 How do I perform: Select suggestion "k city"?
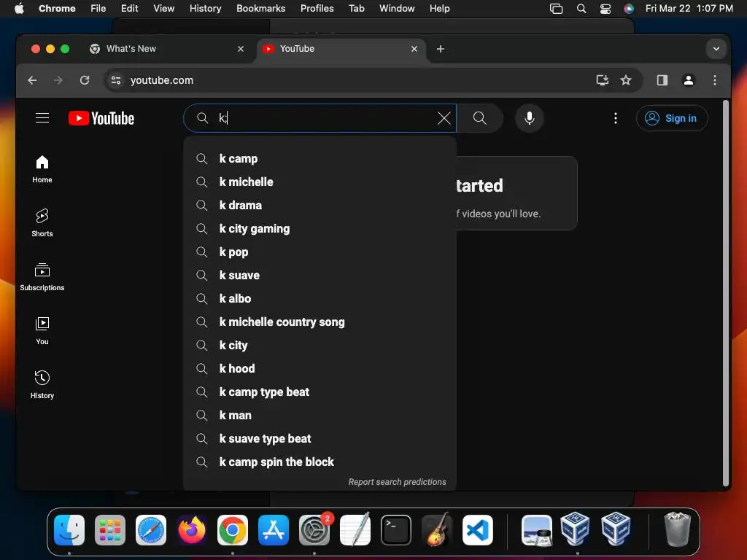coord(320,345)
